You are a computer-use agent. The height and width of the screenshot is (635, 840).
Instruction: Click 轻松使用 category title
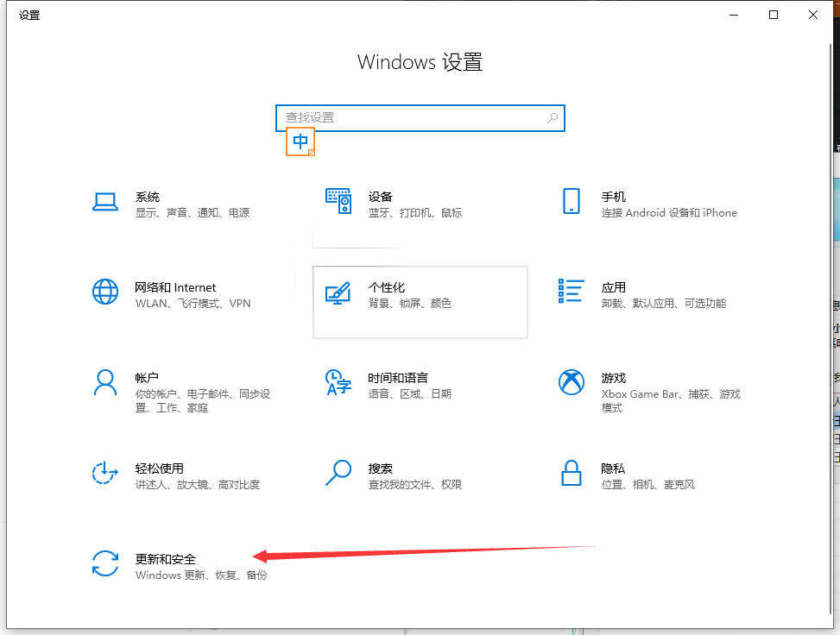(159, 468)
